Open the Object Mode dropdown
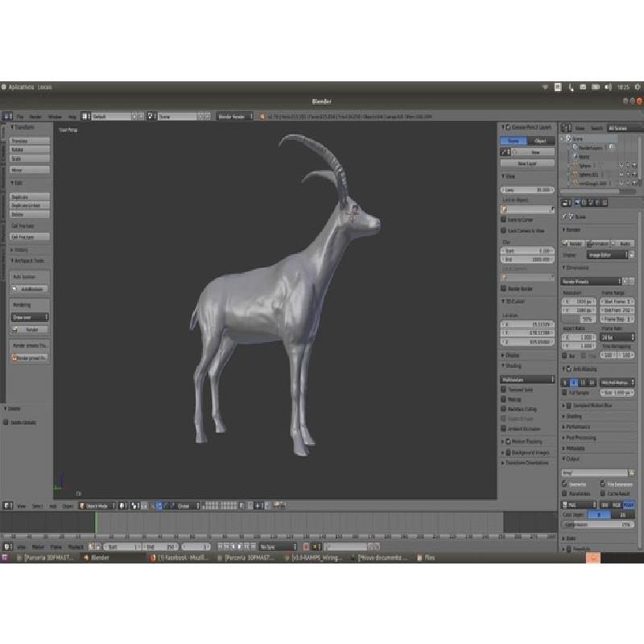 pos(97,506)
